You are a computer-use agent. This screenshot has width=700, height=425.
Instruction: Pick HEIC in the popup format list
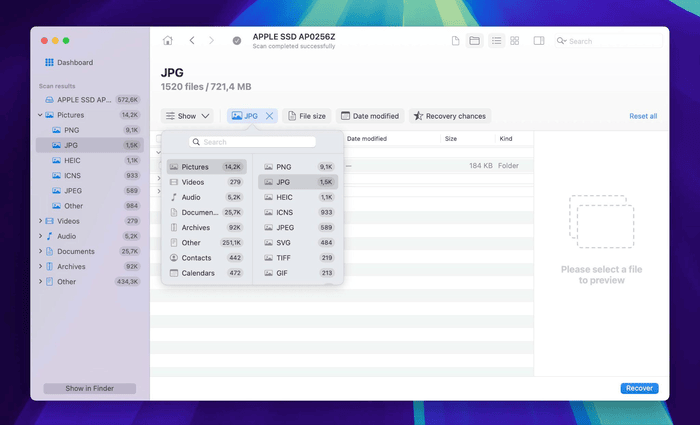tap(298, 197)
